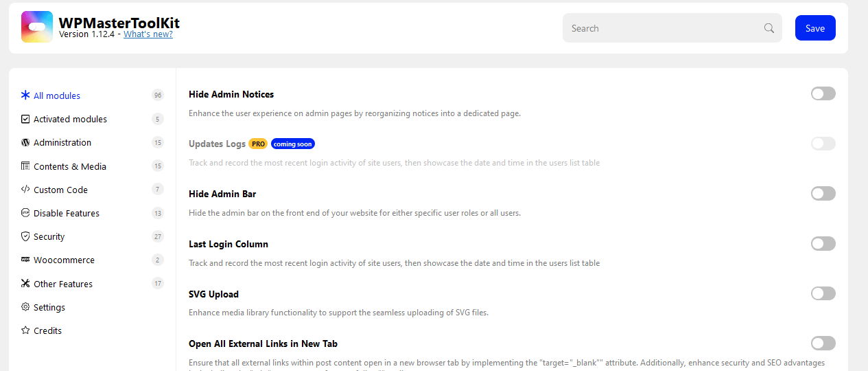This screenshot has height=371, width=868.
Task: Select the Other Features category
Action: coord(92,284)
